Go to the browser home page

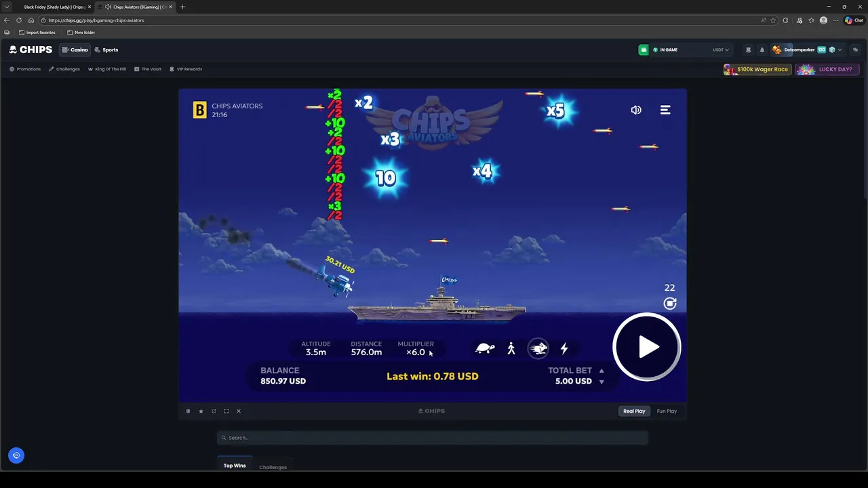(31, 20)
